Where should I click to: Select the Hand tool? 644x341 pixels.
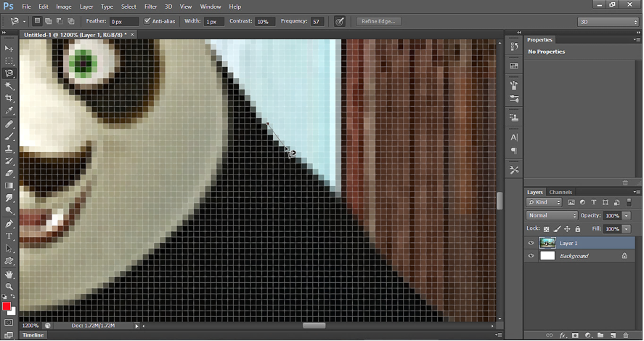9,274
